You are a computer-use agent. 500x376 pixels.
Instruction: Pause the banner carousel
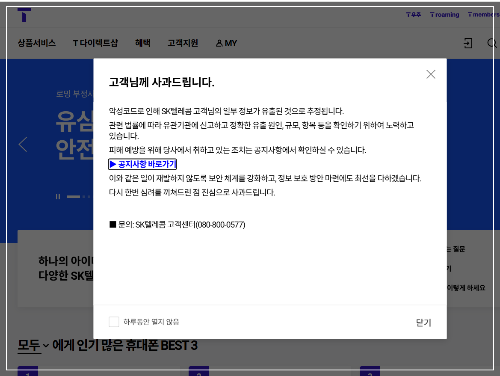pyautogui.click(x=58, y=197)
